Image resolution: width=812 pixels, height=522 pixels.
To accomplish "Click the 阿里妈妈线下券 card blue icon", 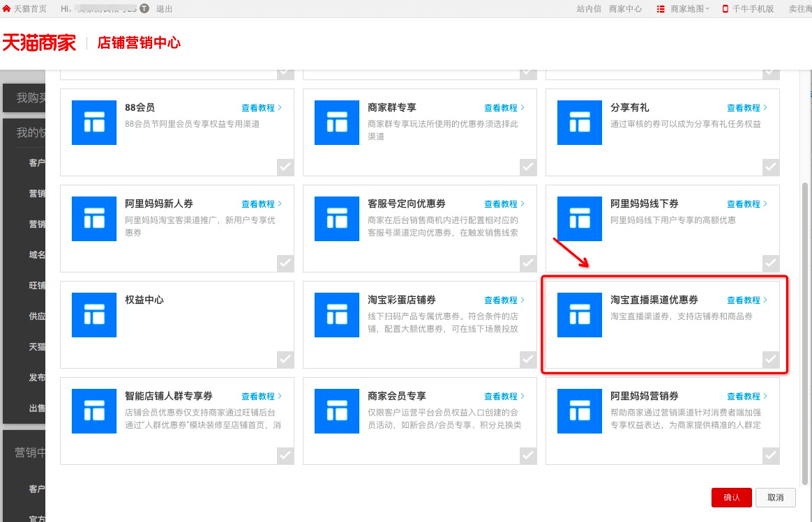I will click(580, 219).
